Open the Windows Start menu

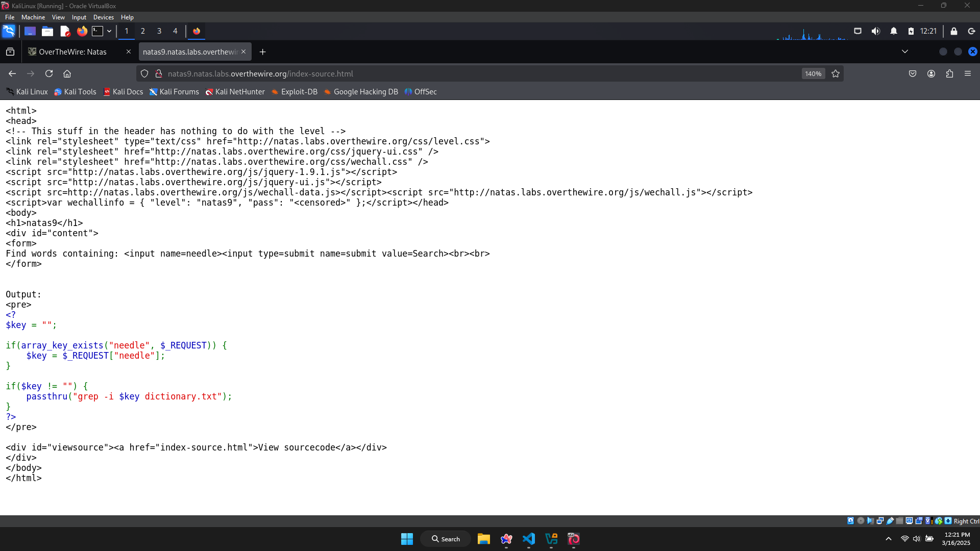[407, 539]
